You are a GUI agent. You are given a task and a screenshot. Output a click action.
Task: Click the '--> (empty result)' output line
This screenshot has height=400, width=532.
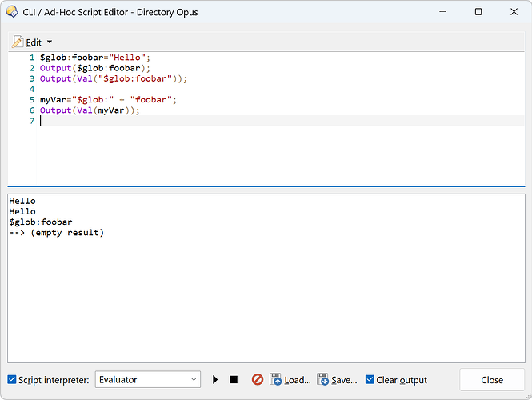click(56, 233)
